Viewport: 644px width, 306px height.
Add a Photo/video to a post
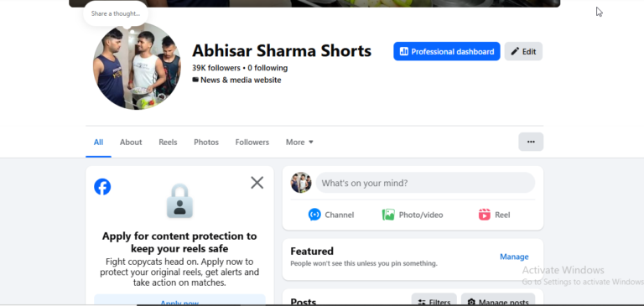coord(413,215)
